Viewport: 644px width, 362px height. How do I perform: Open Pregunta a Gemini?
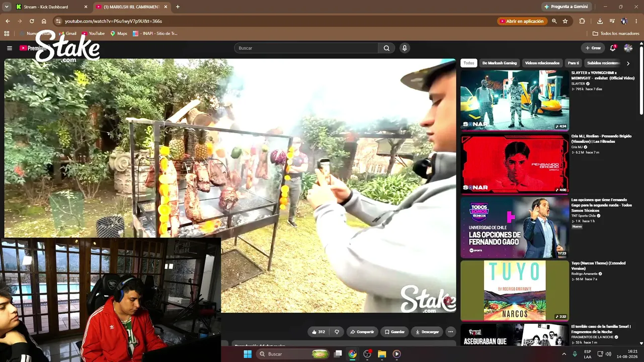(566, 7)
